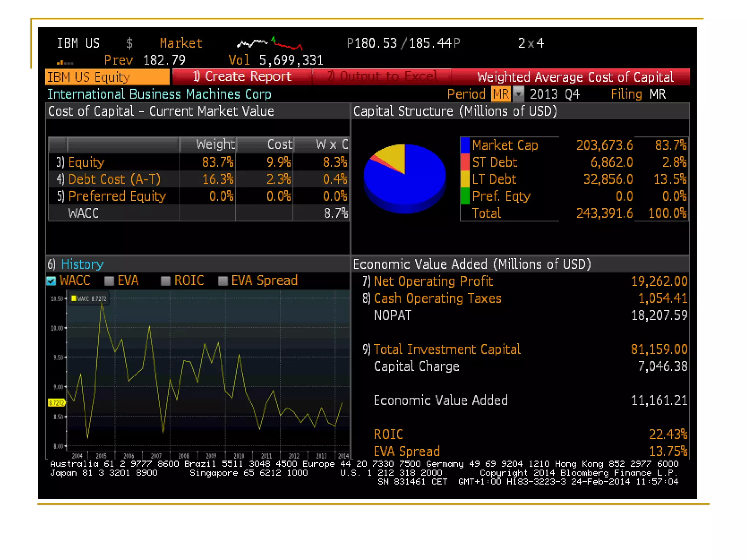Open the History link

point(82,264)
